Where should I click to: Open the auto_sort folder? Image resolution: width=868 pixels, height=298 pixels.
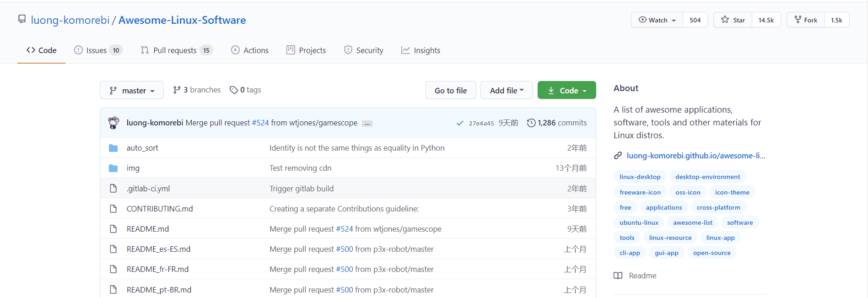pyautogui.click(x=142, y=148)
